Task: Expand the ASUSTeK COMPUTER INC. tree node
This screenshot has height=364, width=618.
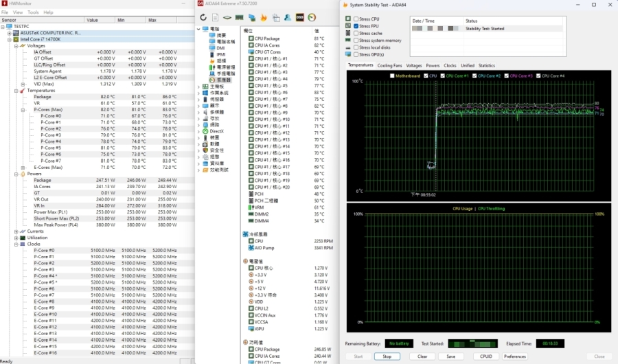Action: coord(9,33)
